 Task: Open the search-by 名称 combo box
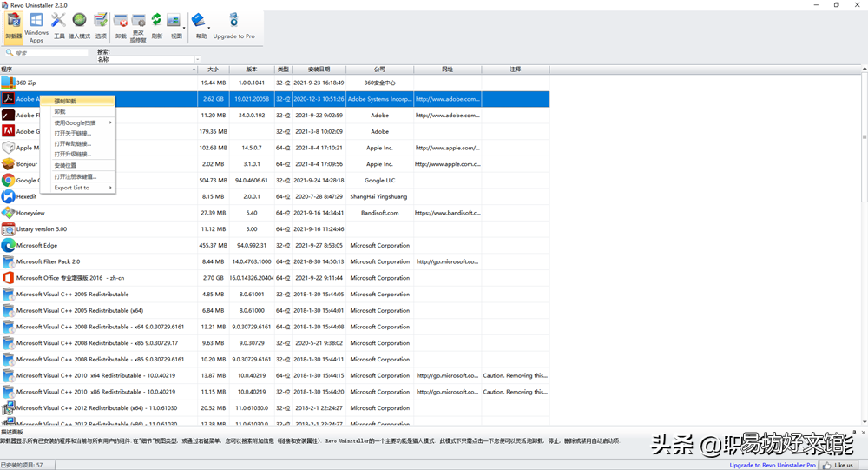[x=148, y=59]
